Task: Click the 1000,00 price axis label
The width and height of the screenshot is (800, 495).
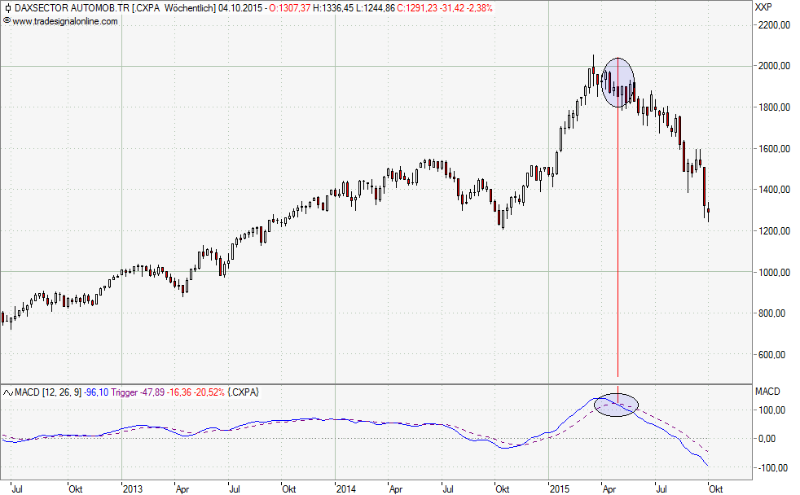Action: pos(773,272)
